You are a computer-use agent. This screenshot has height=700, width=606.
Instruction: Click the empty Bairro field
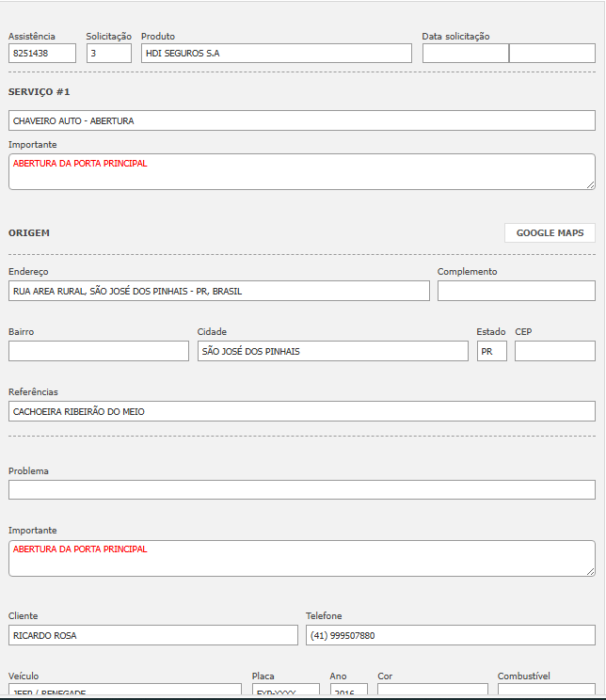(99, 351)
